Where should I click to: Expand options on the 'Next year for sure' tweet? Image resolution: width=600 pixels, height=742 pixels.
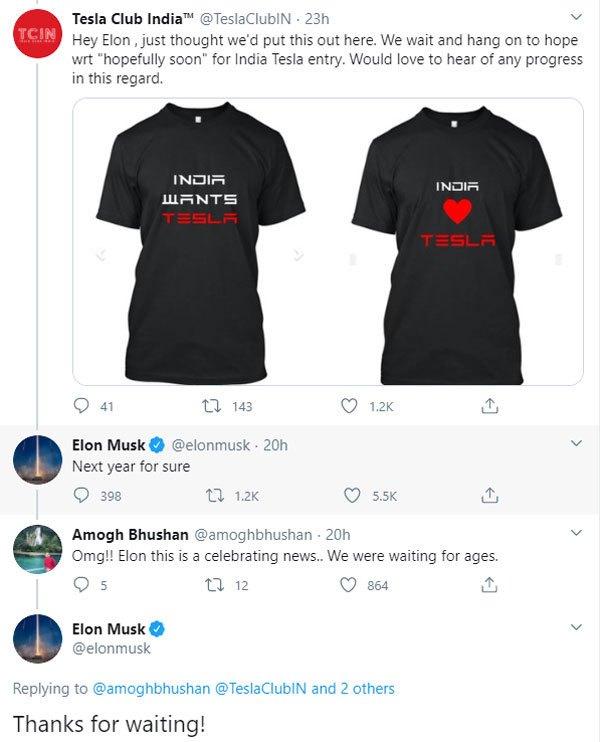575,443
